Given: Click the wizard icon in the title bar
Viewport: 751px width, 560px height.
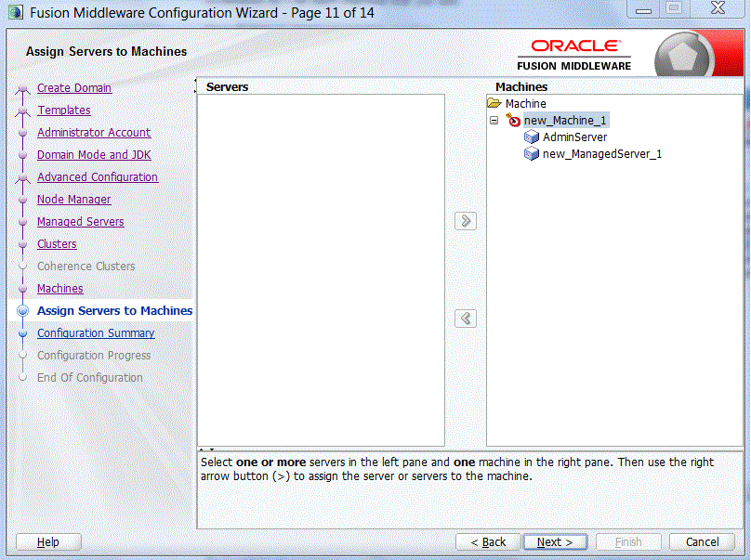Looking at the screenshot, I should [x=15, y=12].
